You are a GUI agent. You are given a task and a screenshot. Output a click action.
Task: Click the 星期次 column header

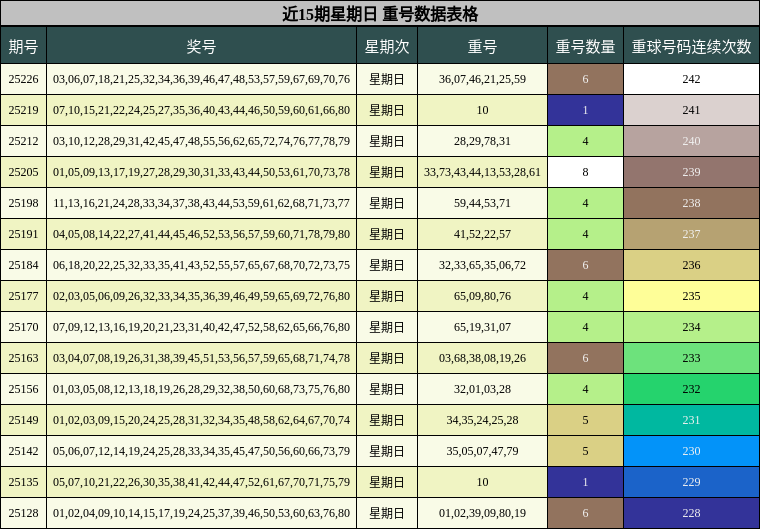coord(387,46)
